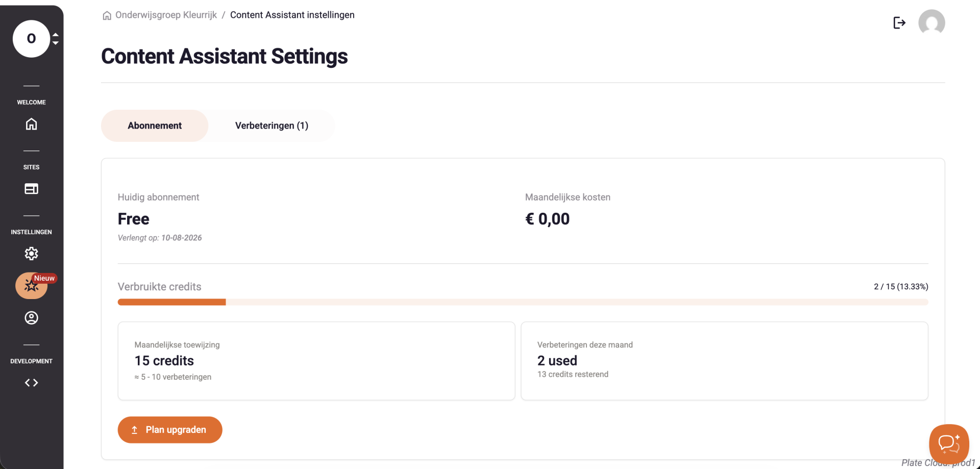980x469 pixels.
Task: Click the home icon in breadcrumb
Action: [107, 15]
